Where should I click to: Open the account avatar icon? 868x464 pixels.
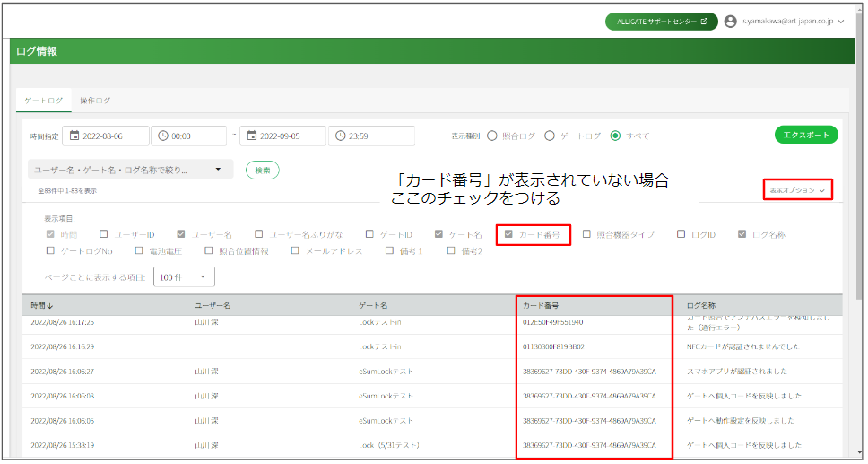click(731, 22)
